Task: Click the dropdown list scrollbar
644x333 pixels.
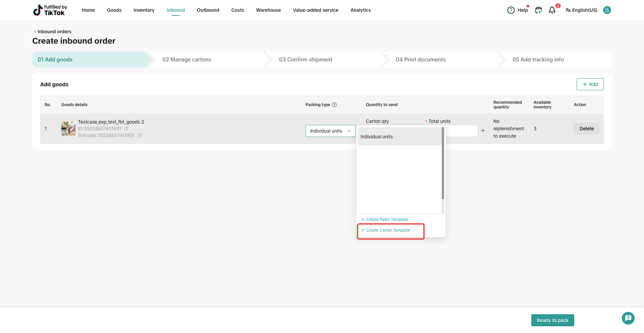Action: pos(443,163)
